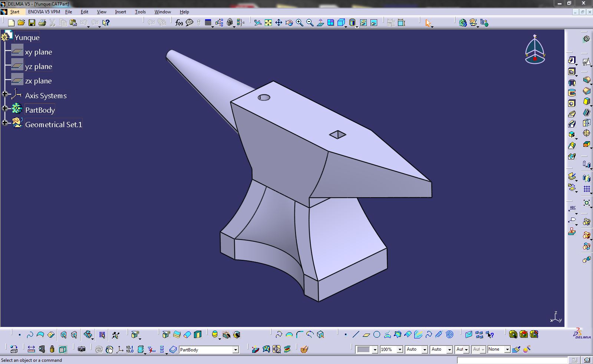
Task: Click the Zoom In magnifier icon
Action: click(300, 23)
